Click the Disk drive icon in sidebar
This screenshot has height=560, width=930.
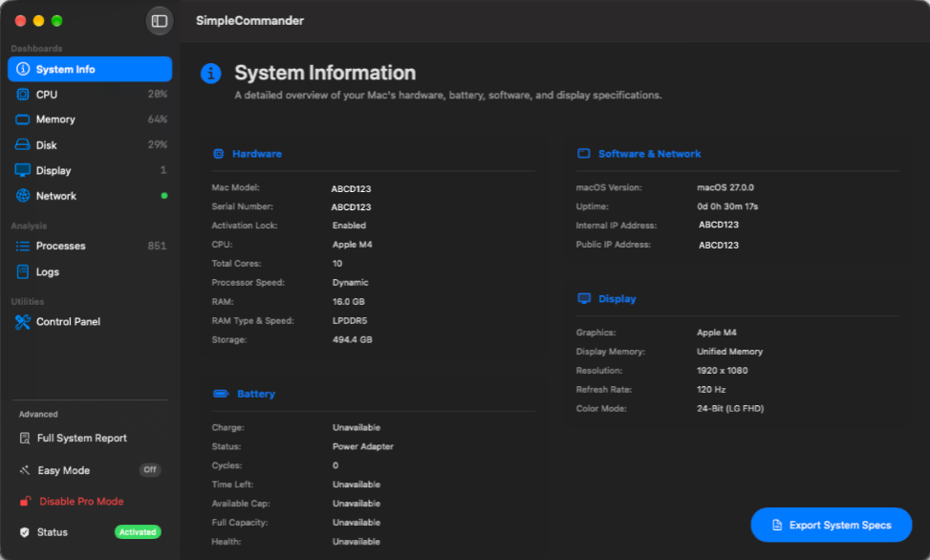[x=23, y=144]
